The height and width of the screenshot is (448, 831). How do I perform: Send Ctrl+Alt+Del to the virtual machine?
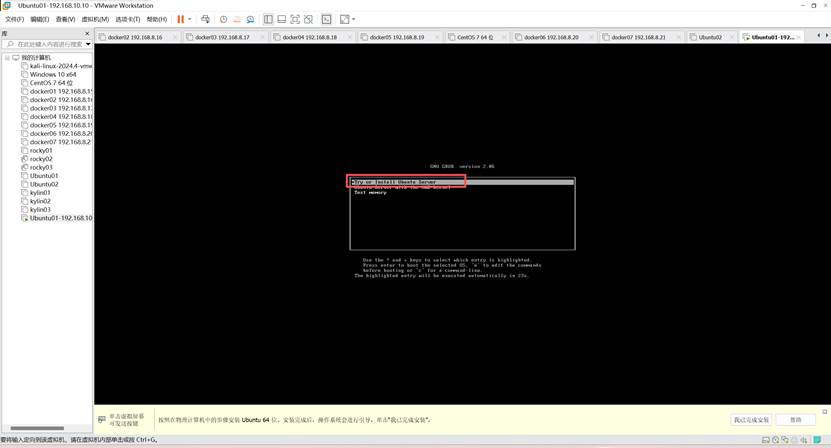pos(205,19)
